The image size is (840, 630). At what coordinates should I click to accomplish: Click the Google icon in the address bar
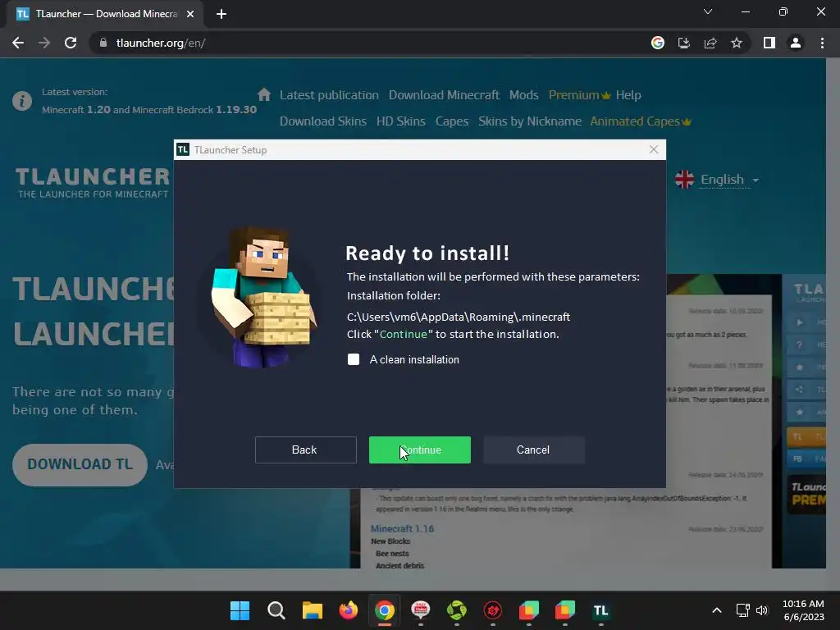658,43
